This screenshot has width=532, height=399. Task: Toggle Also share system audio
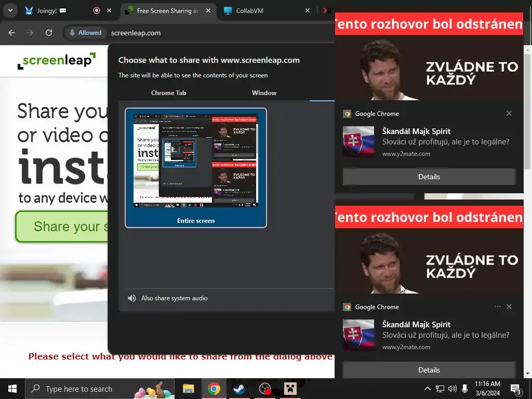(x=174, y=298)
